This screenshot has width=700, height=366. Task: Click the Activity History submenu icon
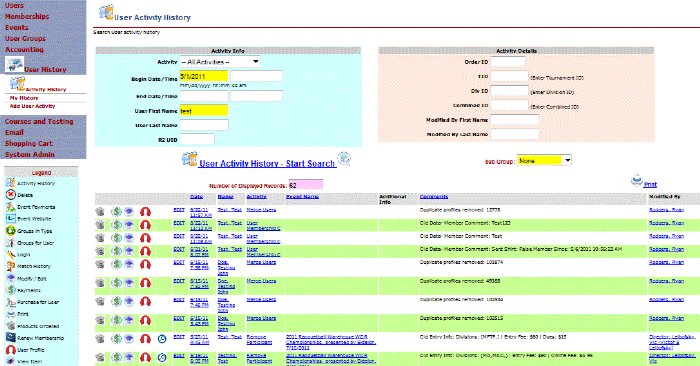pos(17,84)
